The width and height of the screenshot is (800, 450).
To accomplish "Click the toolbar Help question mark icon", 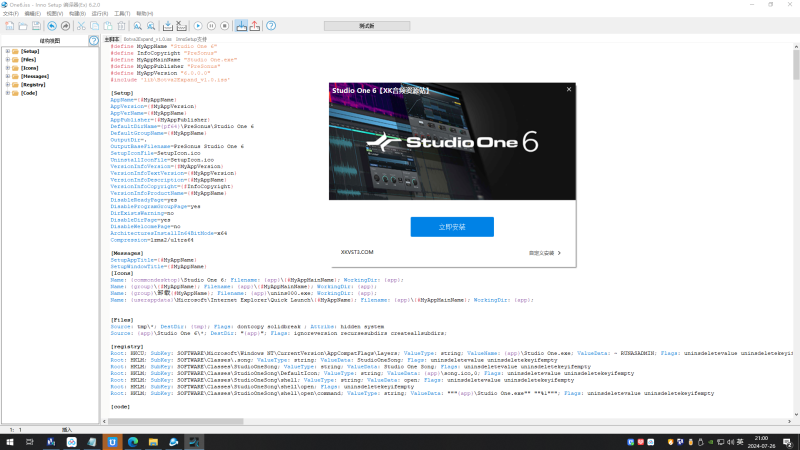I will click(x=271, y=26).
